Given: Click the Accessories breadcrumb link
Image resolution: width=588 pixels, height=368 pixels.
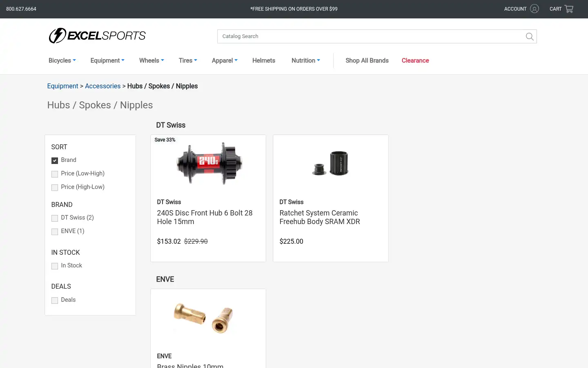Looking at the screenshot, I should 102,86.
